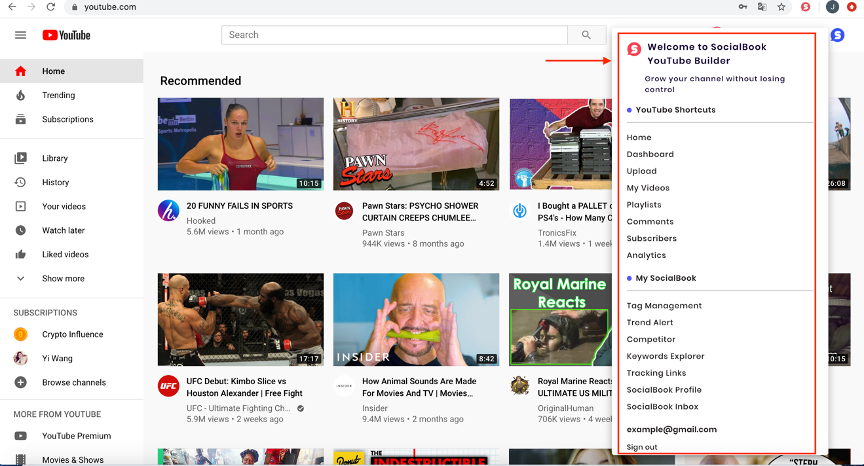Open Crypto Influence subscription
The height and width of the screenshot is (466, 864).
[x=72, y=334]
